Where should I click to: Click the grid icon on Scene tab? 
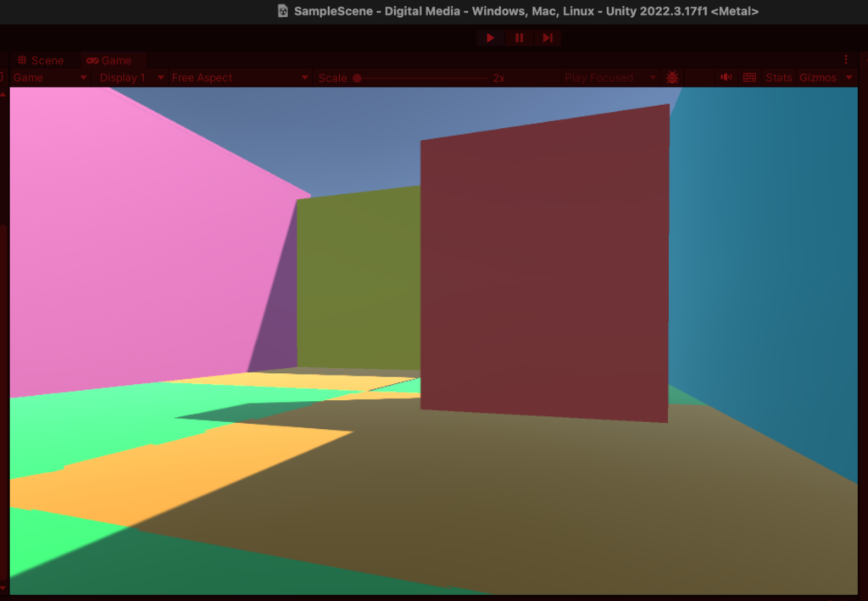click(23, 61)
